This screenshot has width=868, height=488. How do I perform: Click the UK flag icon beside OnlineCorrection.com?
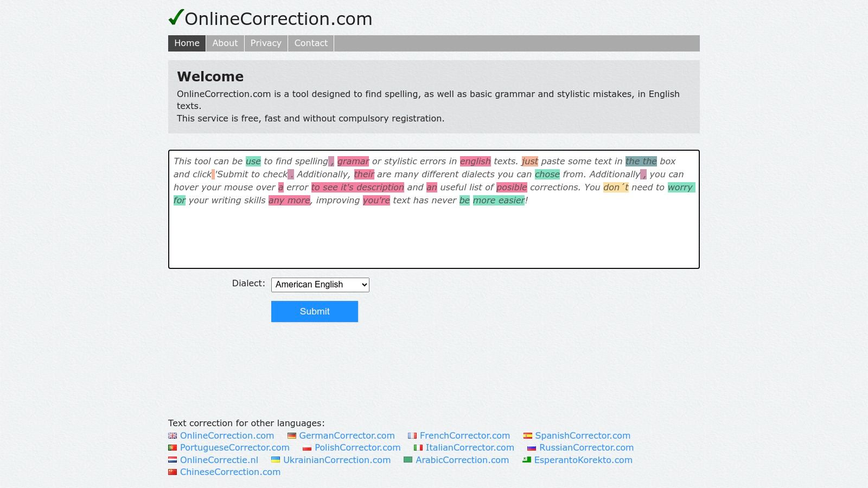173,436
